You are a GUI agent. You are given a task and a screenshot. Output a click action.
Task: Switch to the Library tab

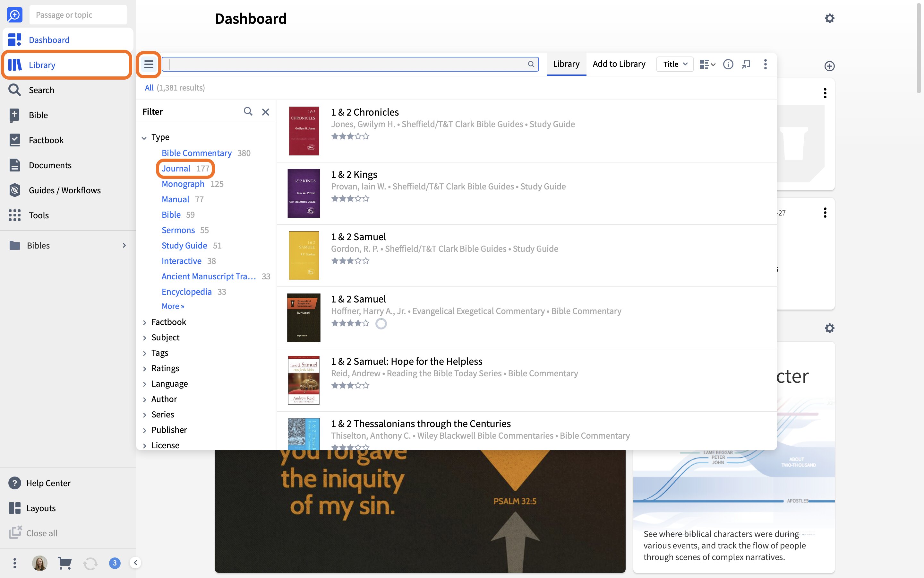pyautogui.click(x=566, y=64)
